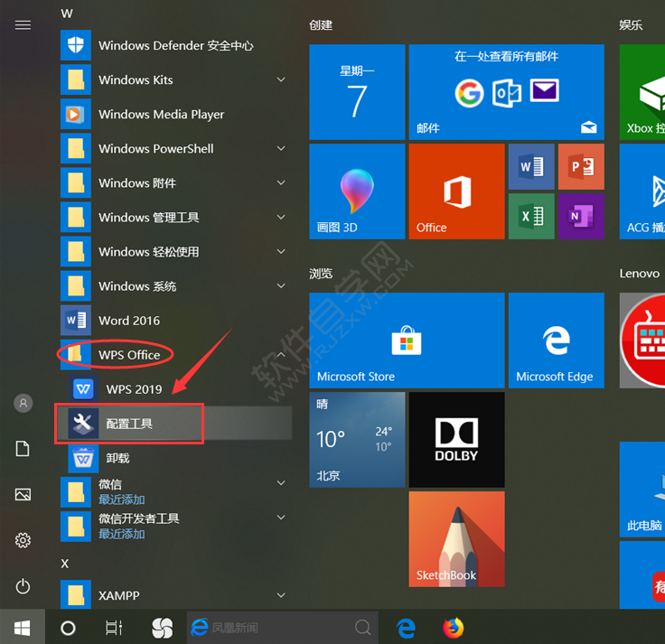665x644 pixels.
Task: Open Cortana circle on taskbar
Action: (x=68, y=628)
